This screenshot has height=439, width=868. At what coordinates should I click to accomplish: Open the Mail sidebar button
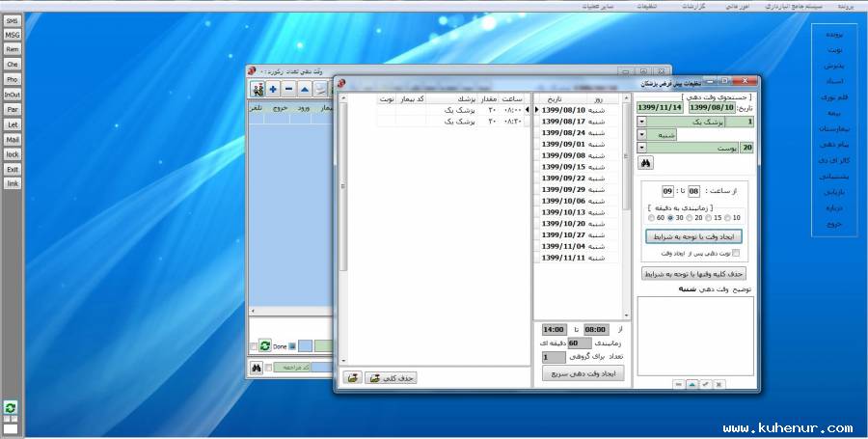13,140
